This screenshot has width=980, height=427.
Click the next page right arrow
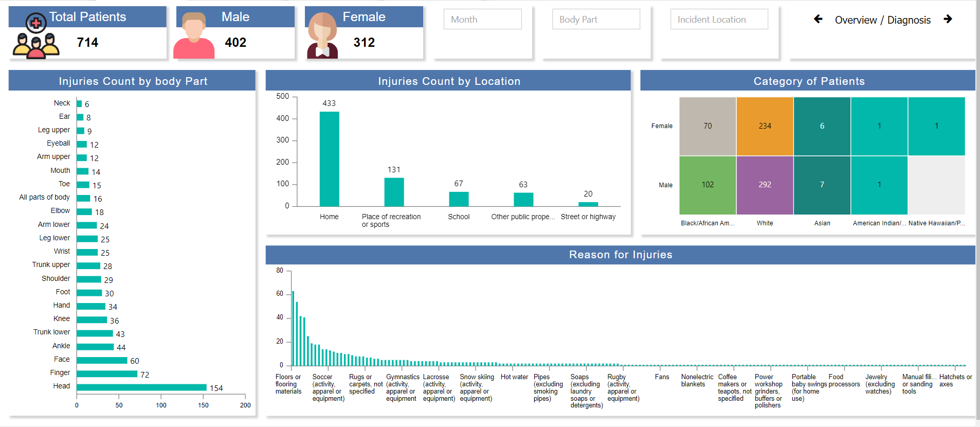tap(948, 19)
